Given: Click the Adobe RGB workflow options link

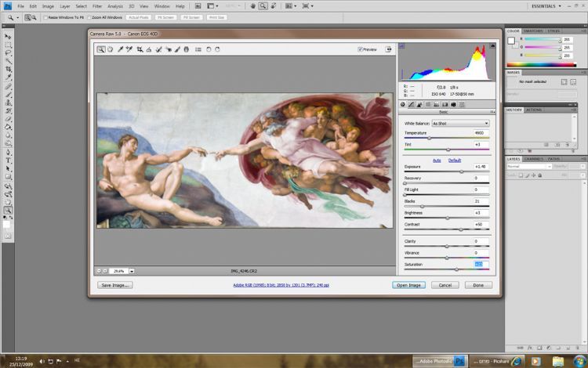Looking at the screenshot, I should pos(281,285).
